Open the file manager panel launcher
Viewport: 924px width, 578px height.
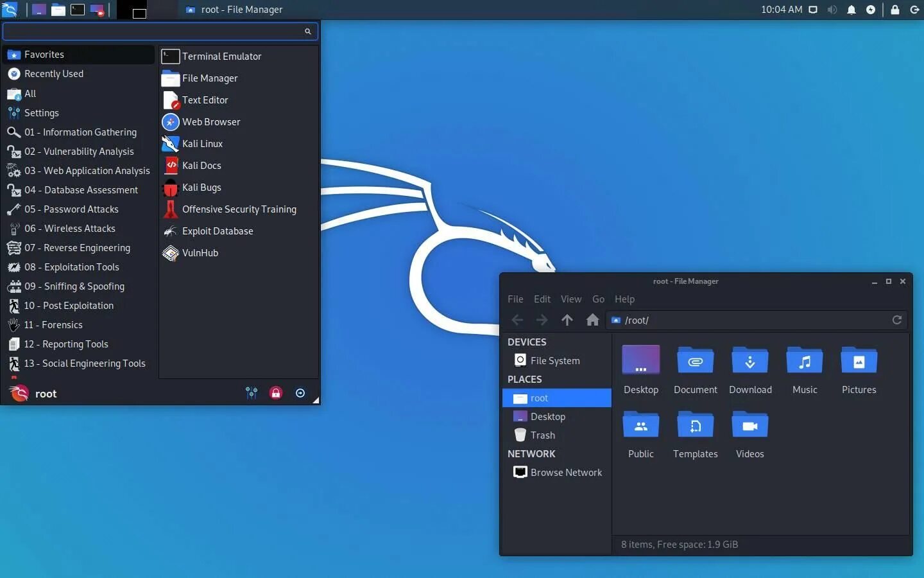coord(58,10)
